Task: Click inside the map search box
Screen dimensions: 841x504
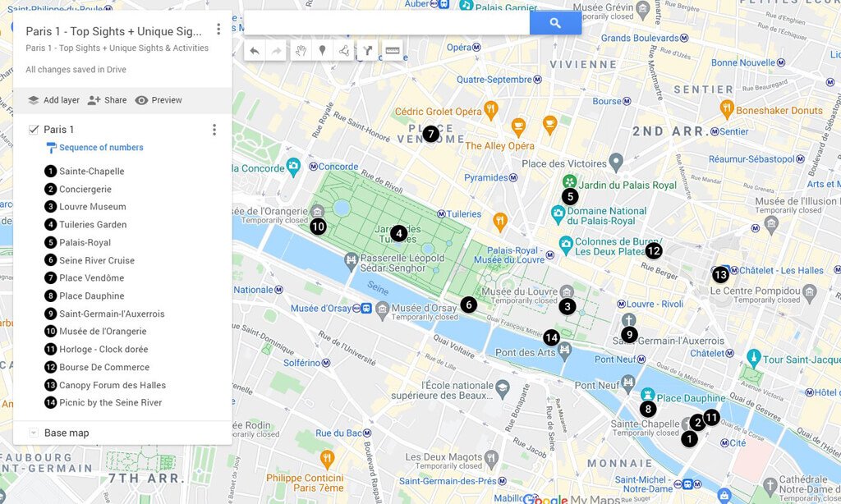Action: coord(386,23)
